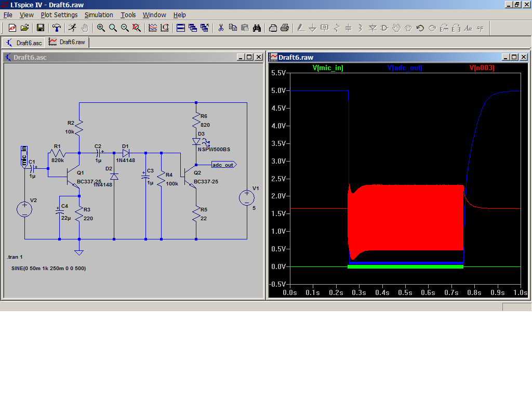The image size is (532, 401).
Task: Click the V(mic_in) trace label
Action: pyautogui.click(x=328, y=68)
